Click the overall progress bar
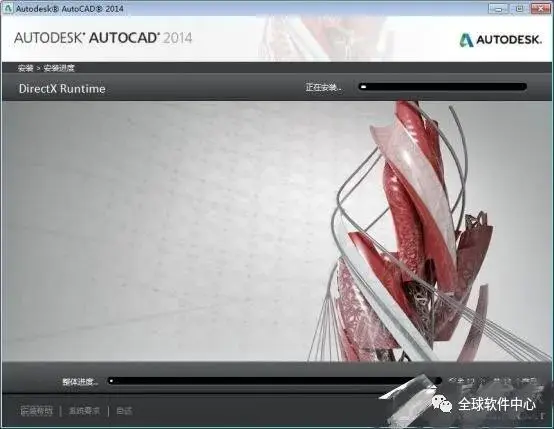This screenshot has height=429, width=554. 275,381
